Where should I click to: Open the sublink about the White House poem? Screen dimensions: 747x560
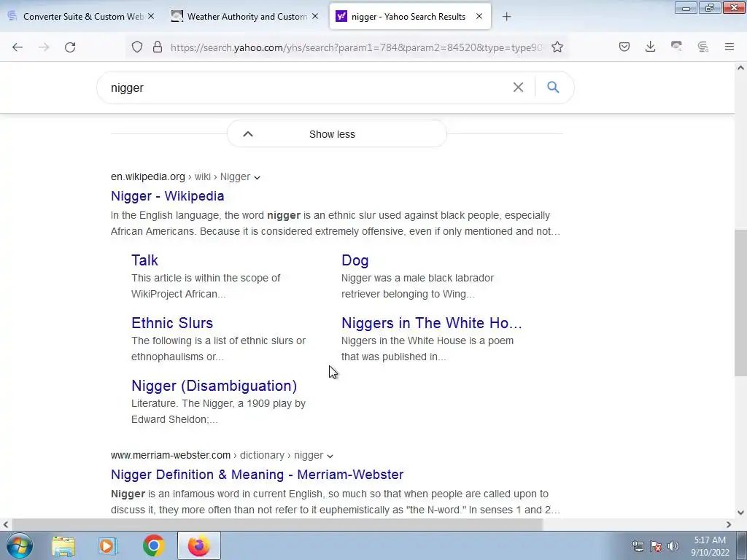click(x=432, y=323)
